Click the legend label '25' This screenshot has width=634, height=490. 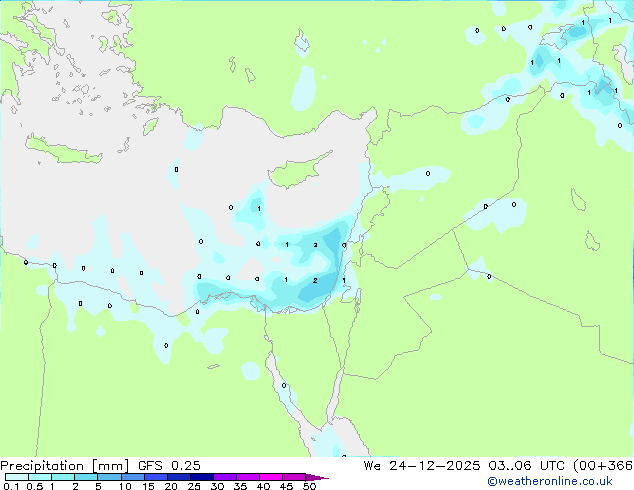[x=194, y=486]
